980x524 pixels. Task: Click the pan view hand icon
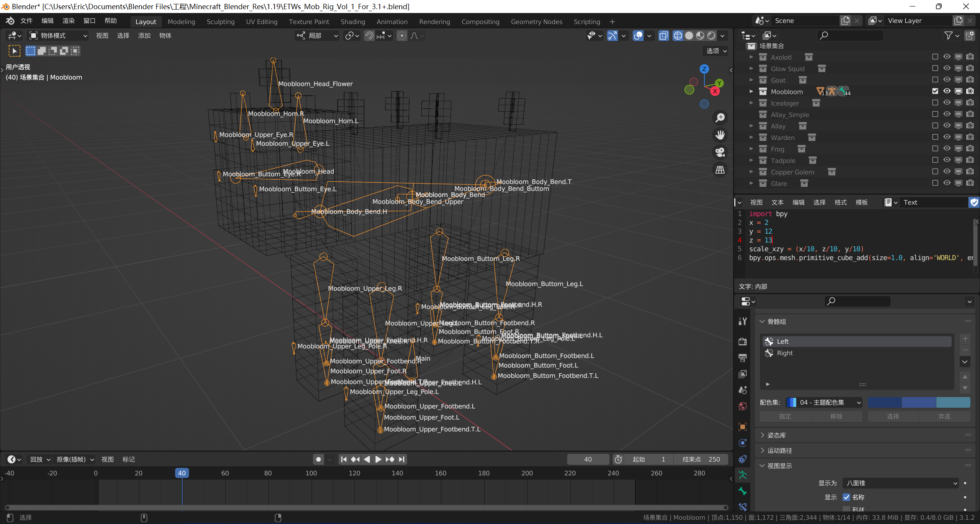pos(720,135)
